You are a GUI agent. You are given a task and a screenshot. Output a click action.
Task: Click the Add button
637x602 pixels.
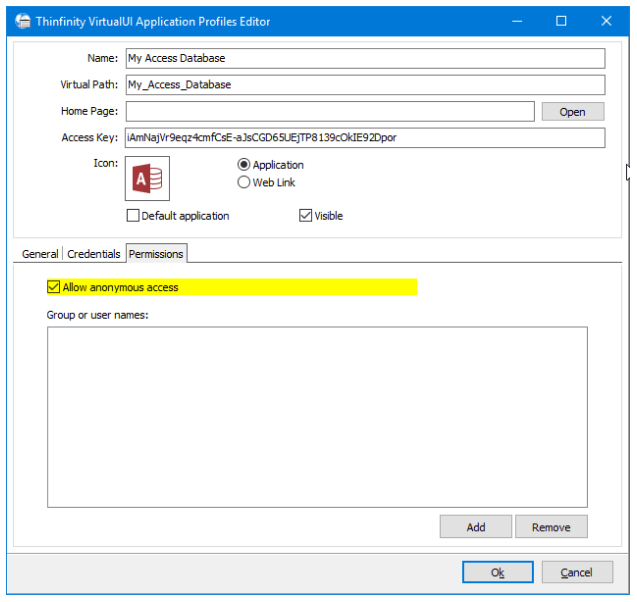(476, 527)
